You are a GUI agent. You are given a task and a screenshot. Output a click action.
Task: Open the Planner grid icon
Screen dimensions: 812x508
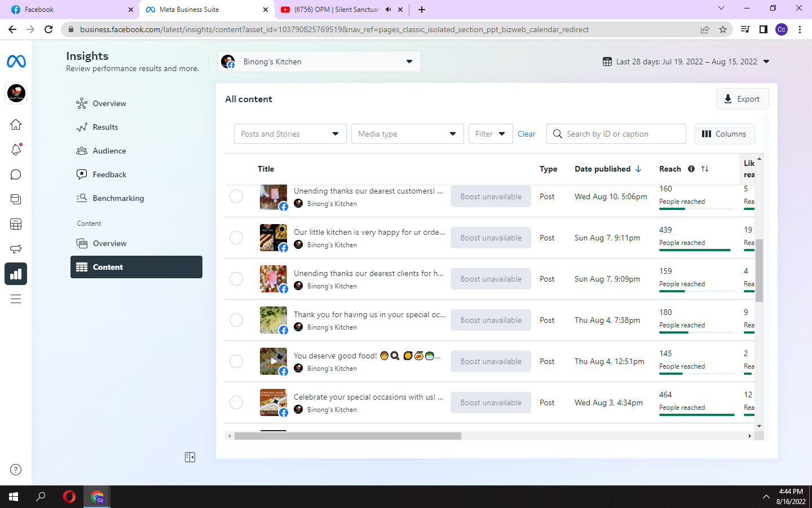pyautogui.click(x=16, y=224)
